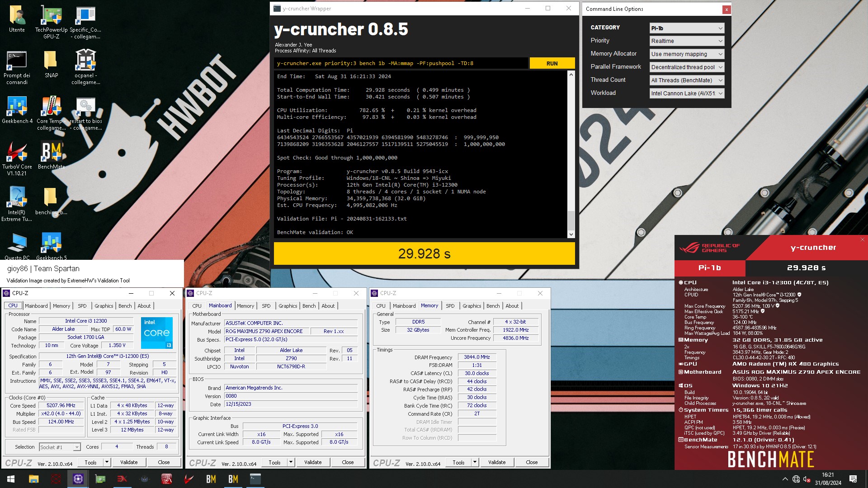Image resolution: width=868 pixels, height=488 pixels.
Task: Click the '3844.0 MHz' DRAM Frequency value
Action: [x=477, y=357]
